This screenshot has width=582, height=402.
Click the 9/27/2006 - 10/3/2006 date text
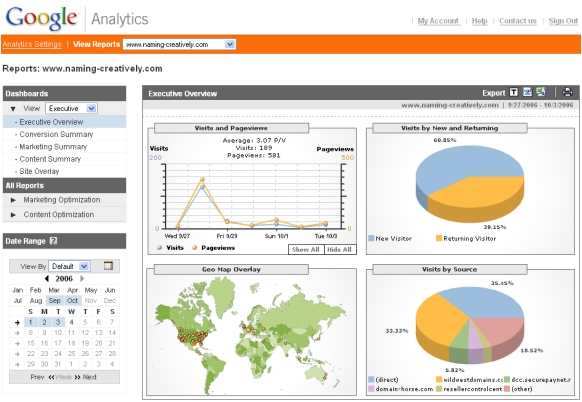tap(540, 105)
